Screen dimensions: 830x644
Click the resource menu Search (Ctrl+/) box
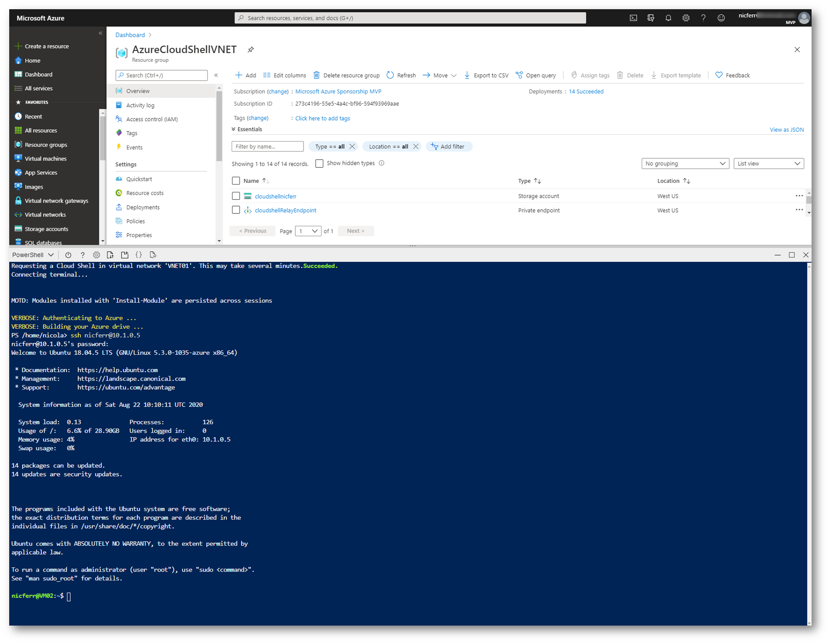(161, 75)
